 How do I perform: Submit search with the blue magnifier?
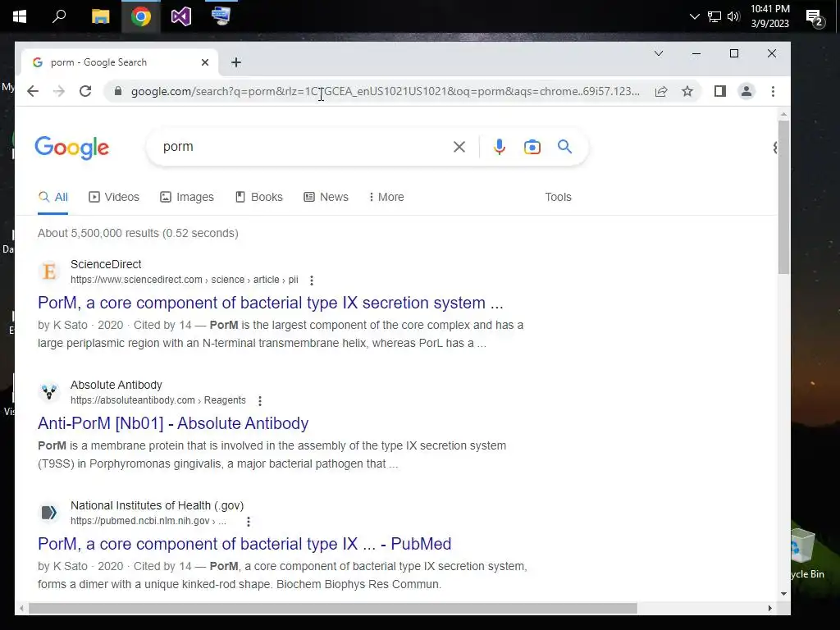tap(564, 146)
